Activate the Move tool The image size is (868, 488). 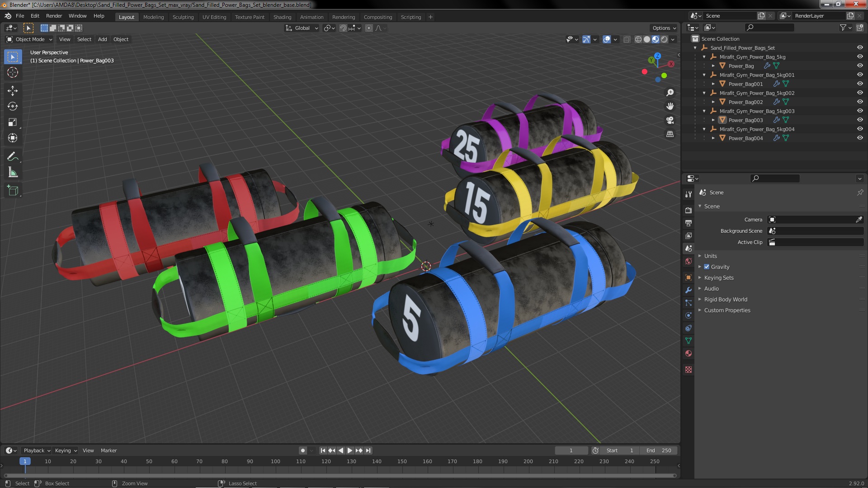13,91
